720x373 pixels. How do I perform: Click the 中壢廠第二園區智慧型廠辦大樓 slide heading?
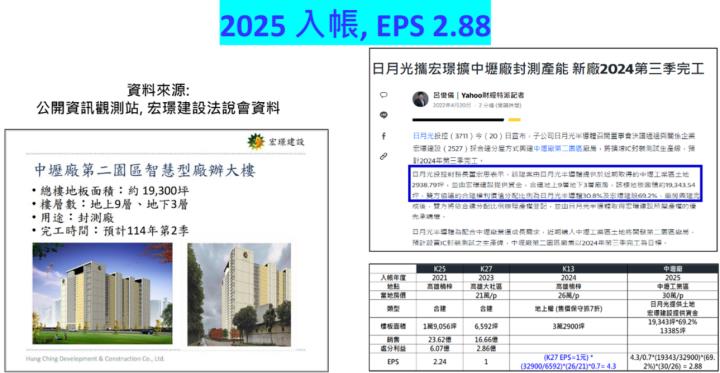[145, 171]
